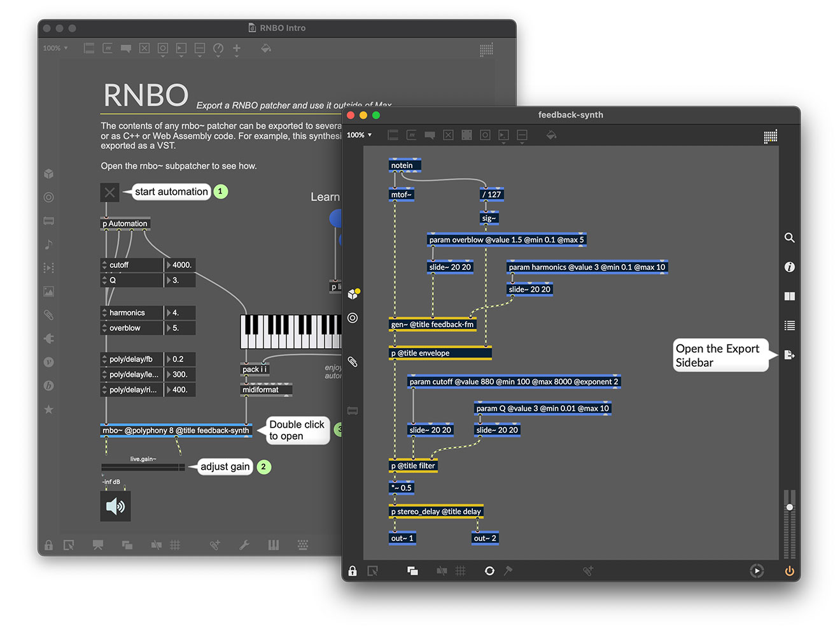Image resolution: width=840 pixels, height=630 pixels.
Task: Toggle the audio power button in feedback-synth
Action: tap(789, 571)
